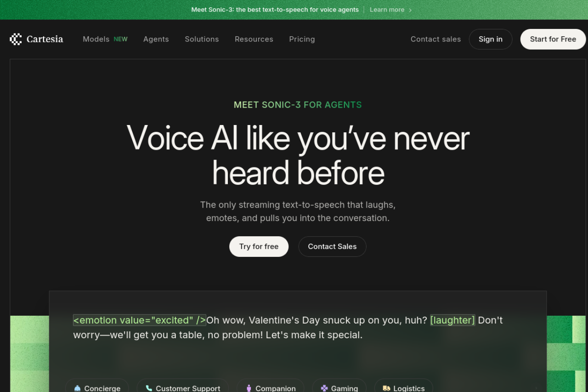This screenshot has height=392, width=588.
Task: Click the arrow next to Learn more
Action: click(x=410, y=10)
